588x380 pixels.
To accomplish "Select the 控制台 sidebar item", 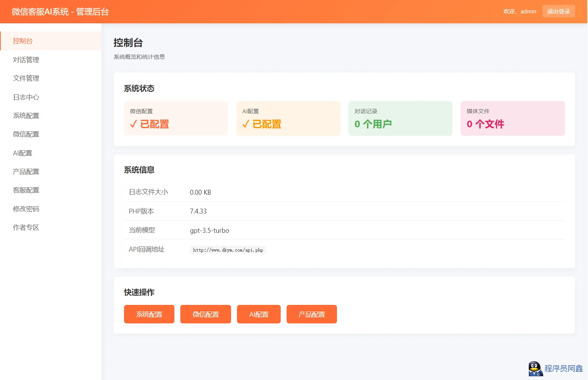I will (x=23, y=41).
